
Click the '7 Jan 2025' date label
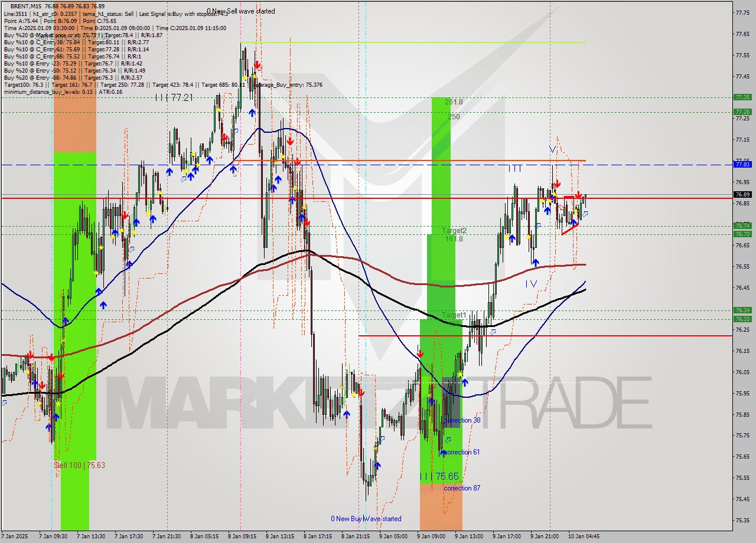(x=14, y=537)
